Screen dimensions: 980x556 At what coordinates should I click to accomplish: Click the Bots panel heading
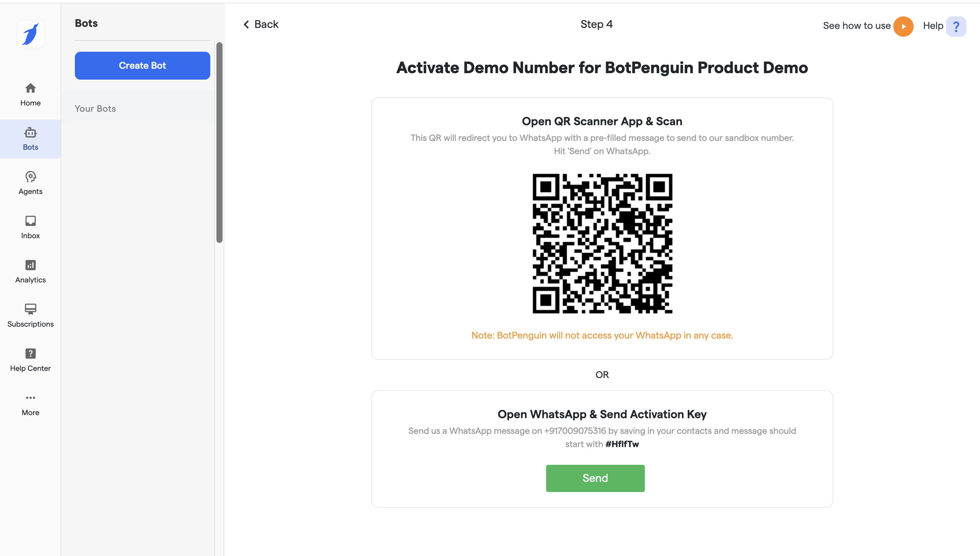[86, 23]
